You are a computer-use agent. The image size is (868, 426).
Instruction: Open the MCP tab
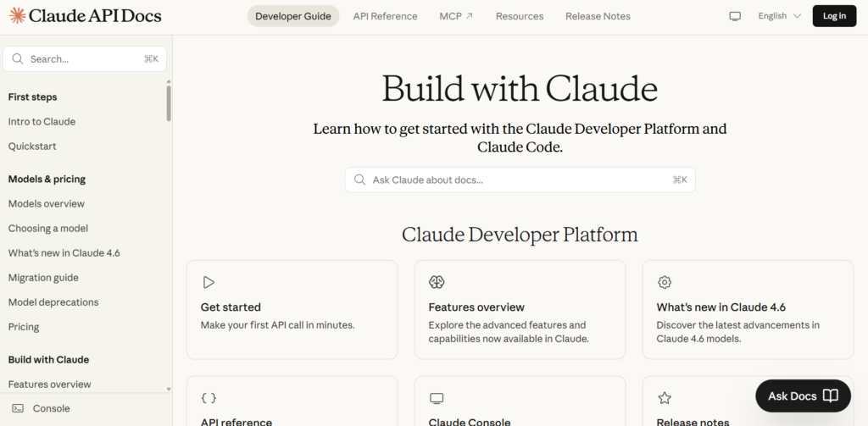click(x=456, y=16)
